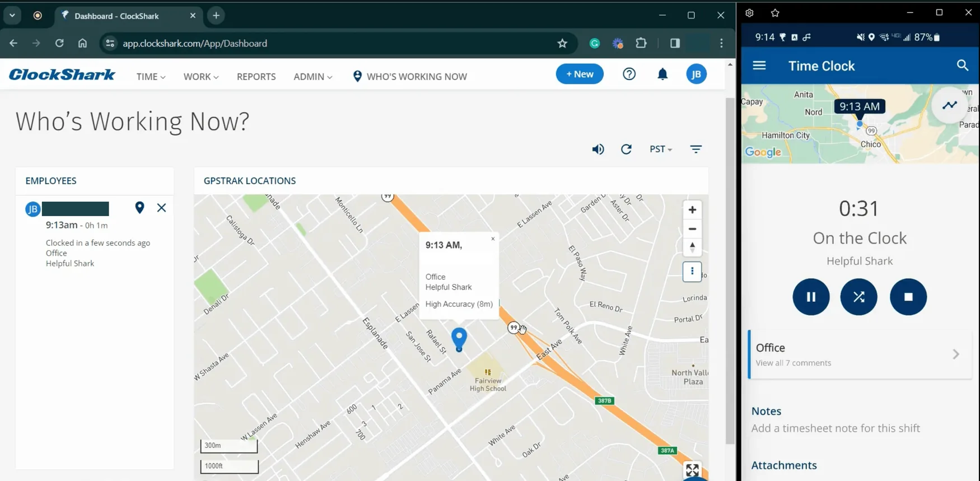Zoom out on the GPSTrak map
The image size is (980, 481).
(692, 229)
